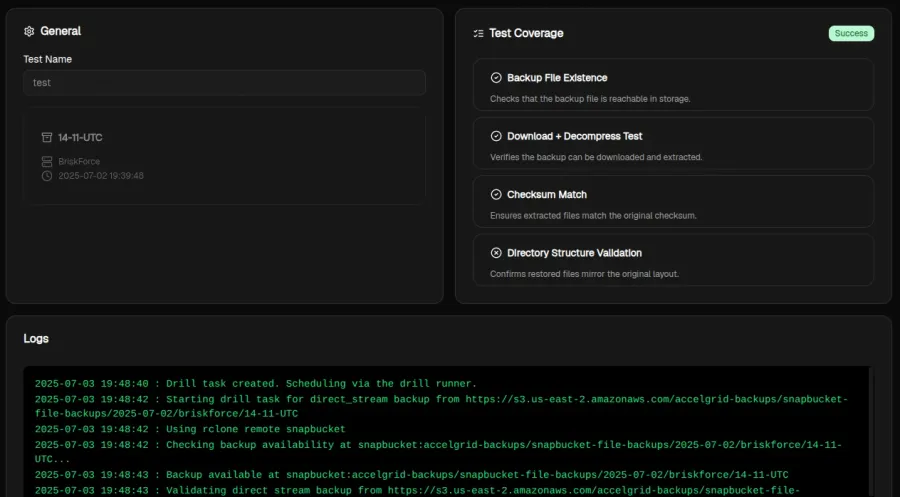Select the Download + Decompress Test title
This screenshot has height=497, width=900.
click(574, 136)
